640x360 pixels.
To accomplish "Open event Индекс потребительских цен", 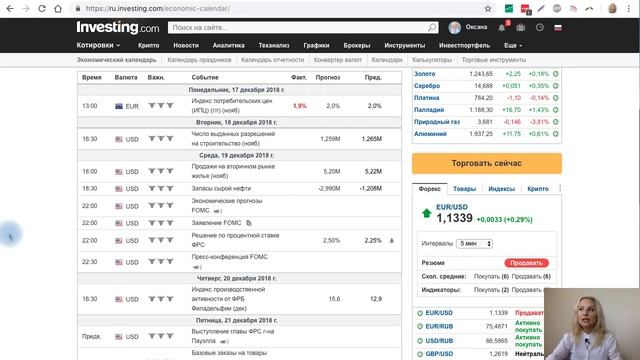I will [x=232, y=106].
